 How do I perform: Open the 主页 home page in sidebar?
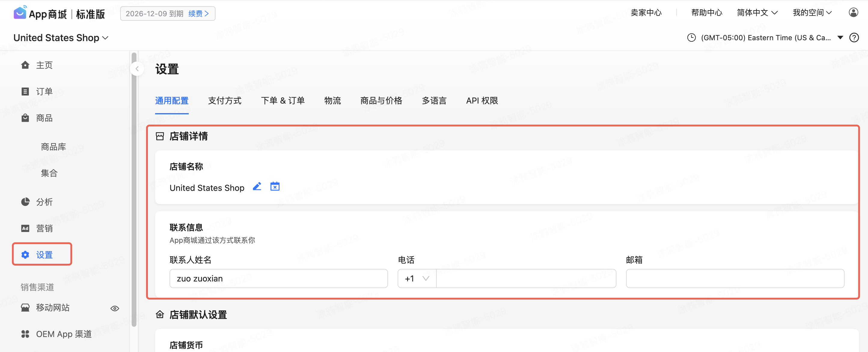pyautogui.click(x=44, y=65)
